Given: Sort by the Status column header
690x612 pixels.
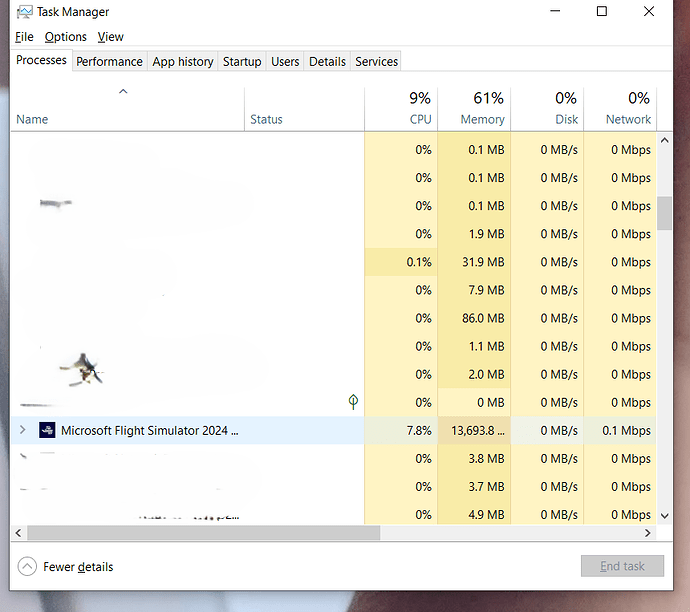Looking at the screenshot, I should click(x=305, y=109).
